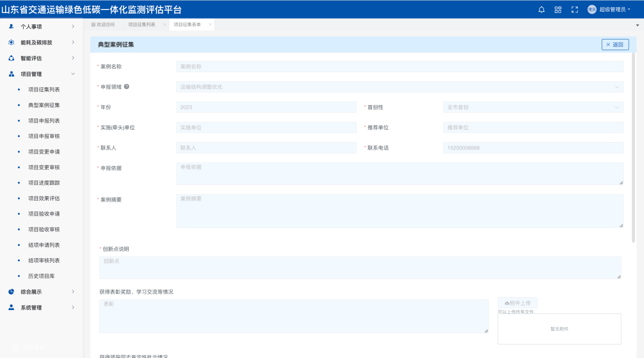Click the 超级管理员 user avatar
The image size is (644, 358).
click(x=592, y=10)
